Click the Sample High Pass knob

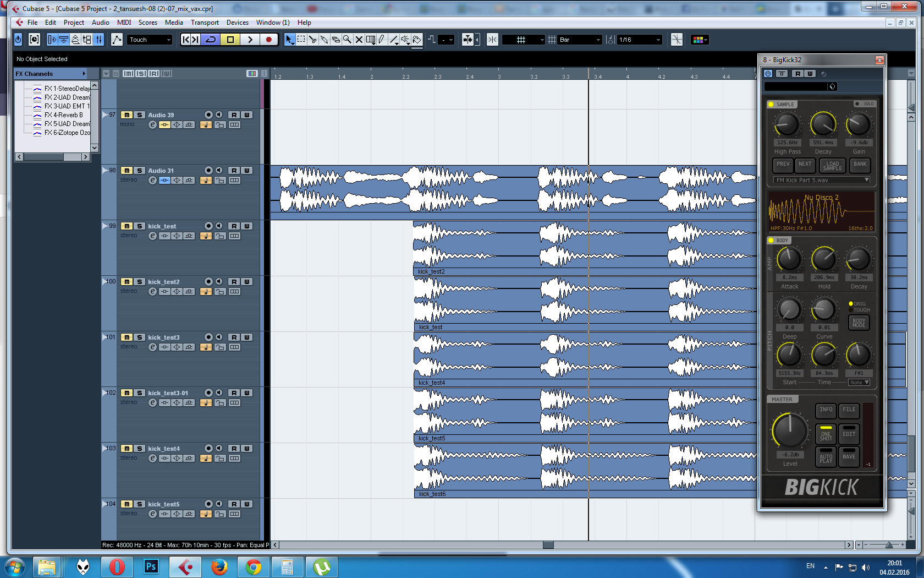click(x=787, y=124)
